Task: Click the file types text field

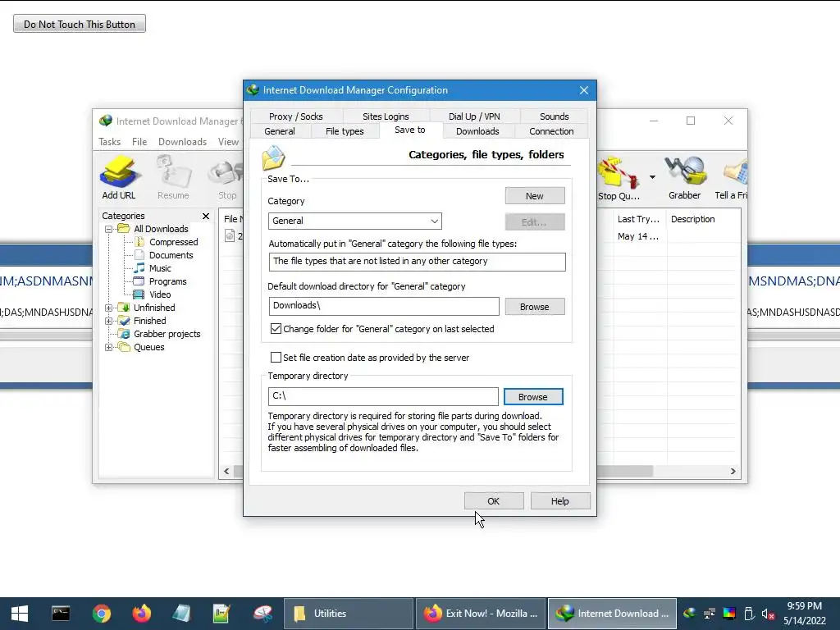Action: pos(417,262)
